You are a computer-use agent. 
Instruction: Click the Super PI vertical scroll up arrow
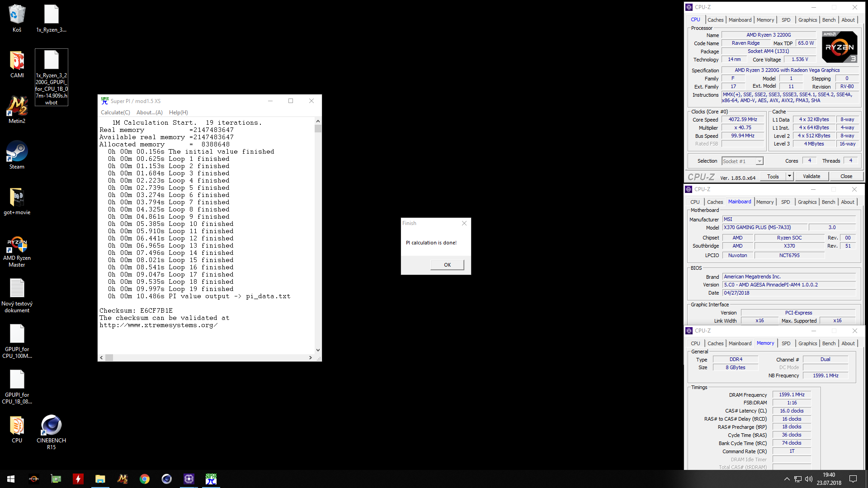(x=318, y=121)
